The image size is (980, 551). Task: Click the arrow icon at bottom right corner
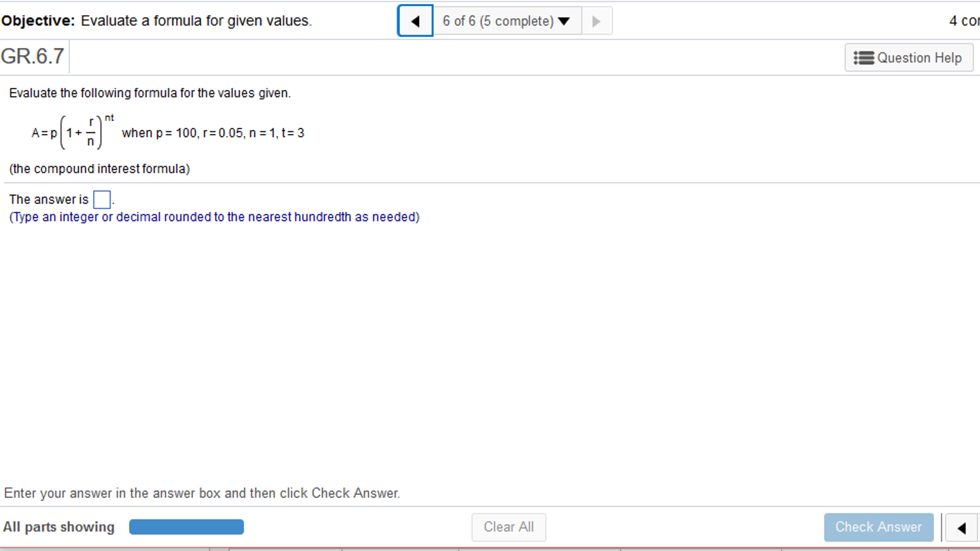[964, 527]
